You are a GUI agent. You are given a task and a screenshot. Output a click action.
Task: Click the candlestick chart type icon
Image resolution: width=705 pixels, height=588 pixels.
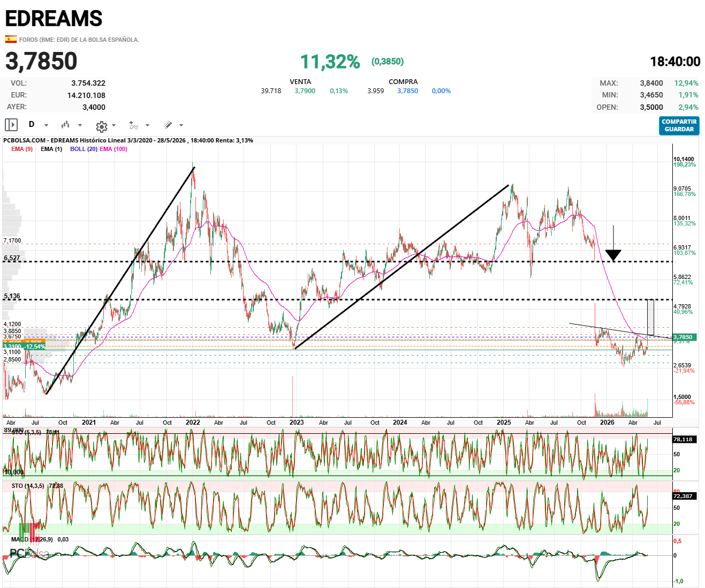pos(65,125)
